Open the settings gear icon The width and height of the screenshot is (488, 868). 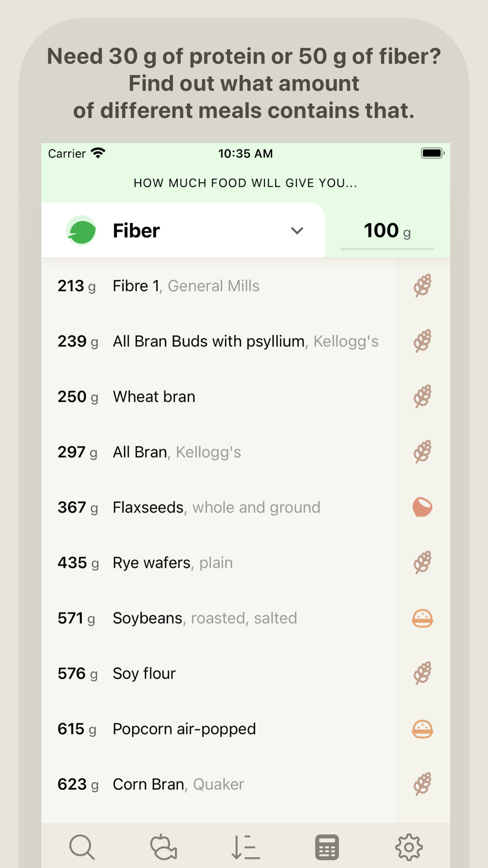[x=409, y=847]
